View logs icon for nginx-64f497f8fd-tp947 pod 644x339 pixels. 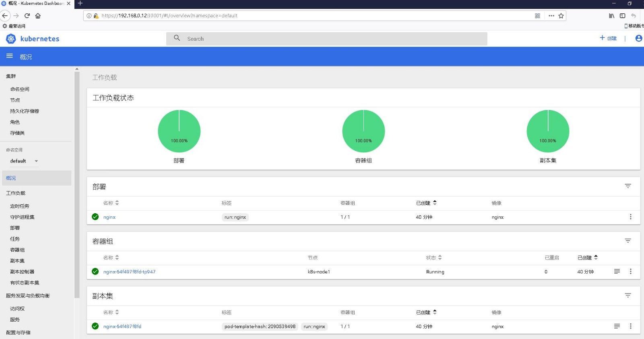[617, 272]
